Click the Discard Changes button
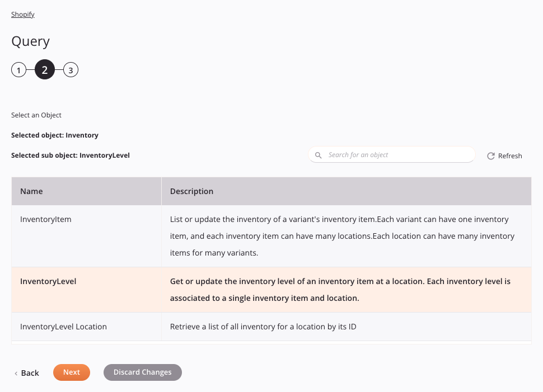The width and height of the screenshot is (543, 392). [x=142, y=372]
